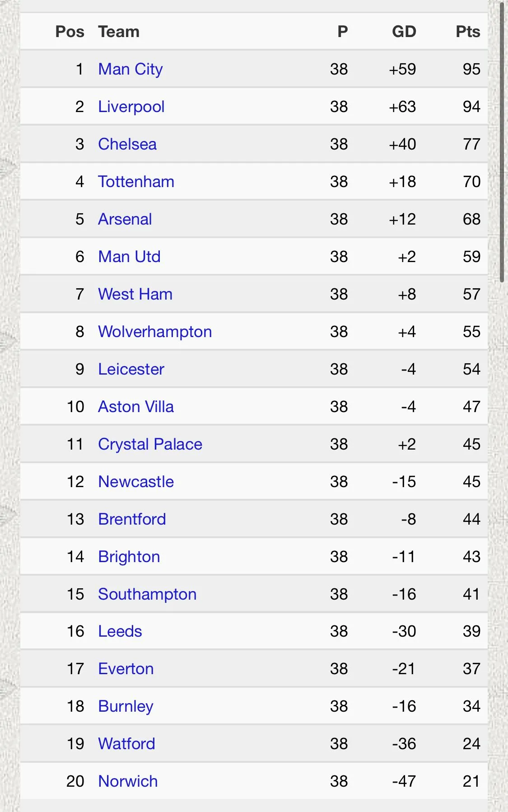The height and width of the screenshot is (812, 508).
Task: Open Chelsea's team page
Action: (x=127, y=144)
